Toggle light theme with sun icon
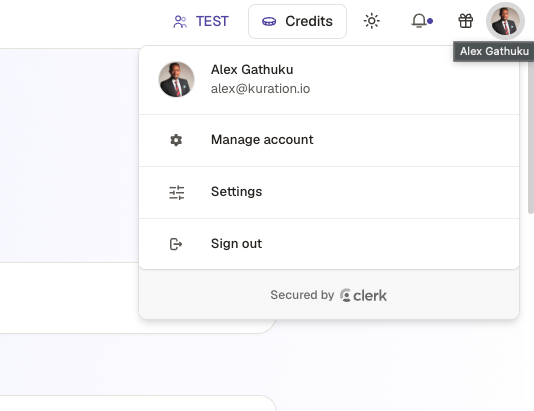534x411 pixels. point(372,21)
